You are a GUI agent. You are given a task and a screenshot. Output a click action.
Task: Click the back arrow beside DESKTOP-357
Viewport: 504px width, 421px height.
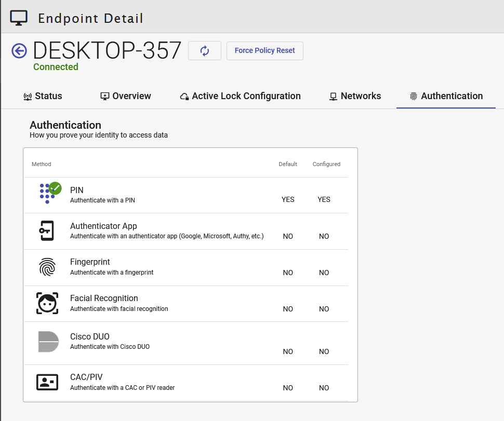(19, 51)
